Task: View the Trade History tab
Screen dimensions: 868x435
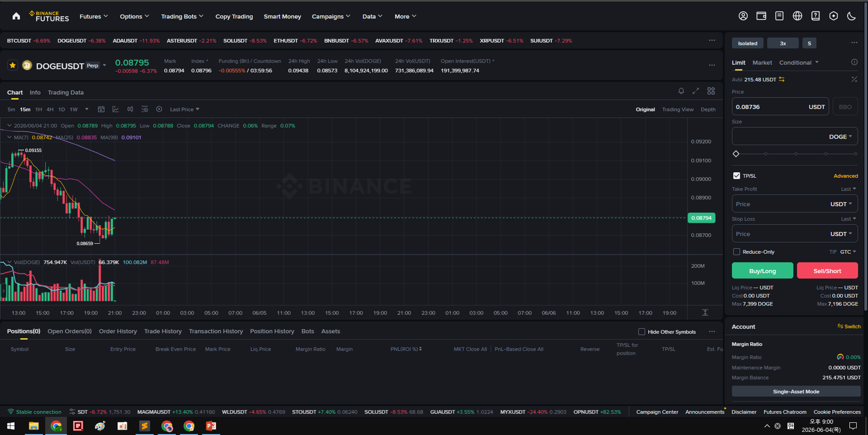Action: [163, 331]
